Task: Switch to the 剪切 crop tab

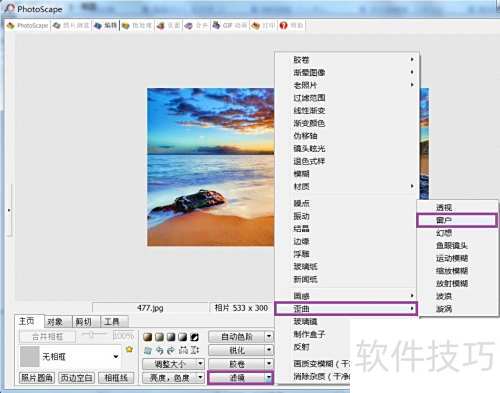Action: [85, 321]
